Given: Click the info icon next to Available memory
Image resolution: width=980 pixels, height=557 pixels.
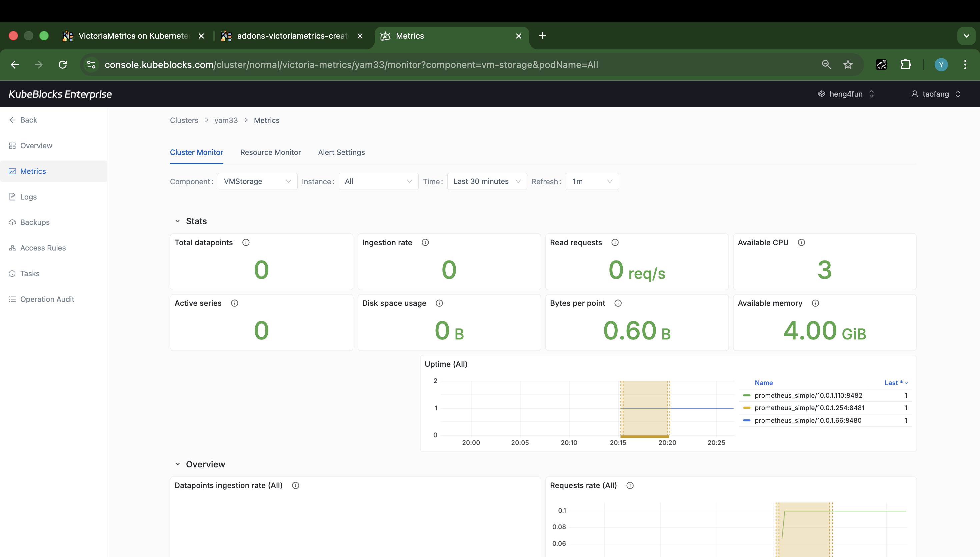Looking at the screenshot, I should click(815, 303).
